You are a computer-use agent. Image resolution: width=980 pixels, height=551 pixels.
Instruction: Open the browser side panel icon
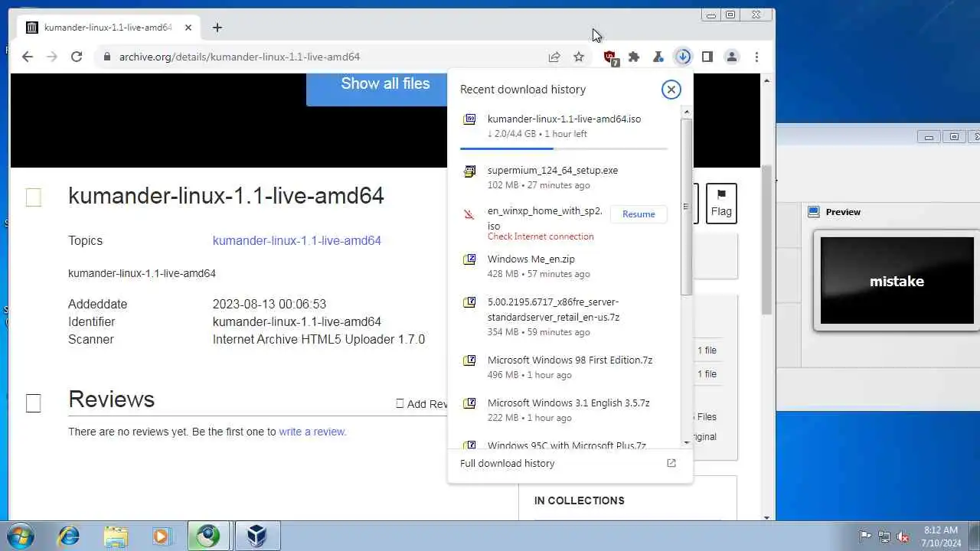click(707, 57)
